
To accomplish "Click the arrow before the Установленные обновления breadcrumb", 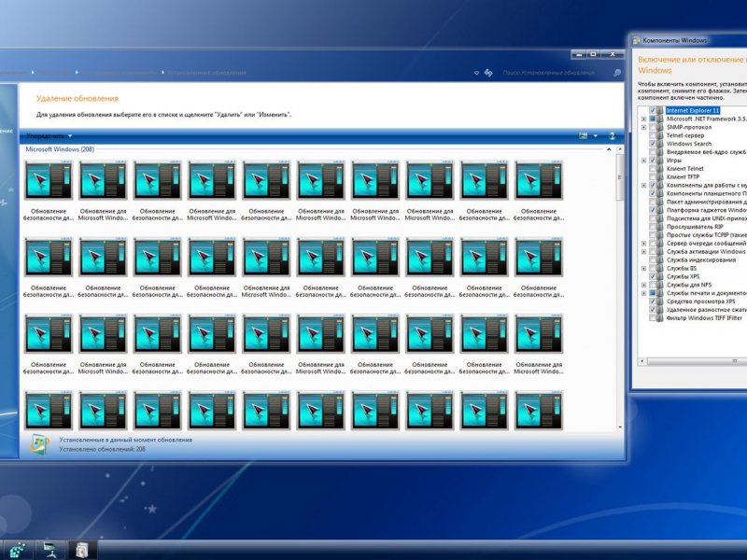I will coord(162,73).
